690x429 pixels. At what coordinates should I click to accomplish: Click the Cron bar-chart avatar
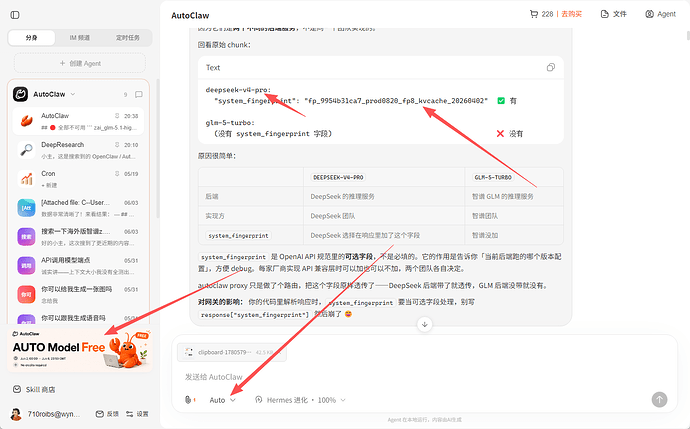pos(26,179)
